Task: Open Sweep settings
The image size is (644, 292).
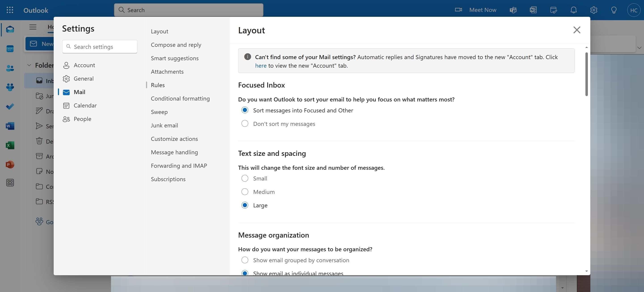Action: [159, 112]
